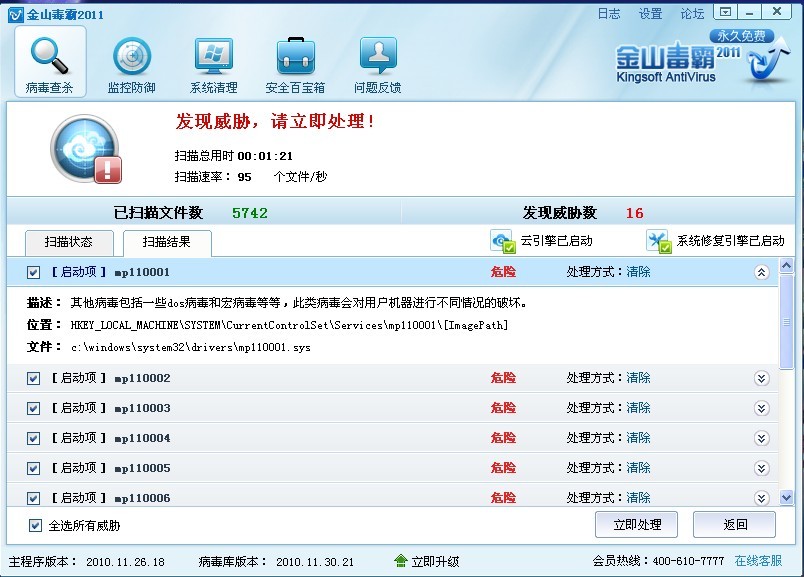Open 处理方式 清除 option for mp110005
804x577 pixels.
tap(638, 468)
